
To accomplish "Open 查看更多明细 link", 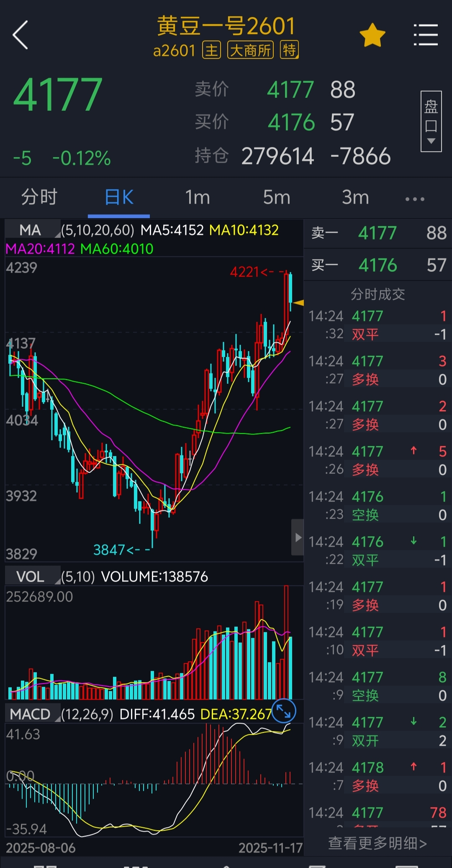I will 377,843.
